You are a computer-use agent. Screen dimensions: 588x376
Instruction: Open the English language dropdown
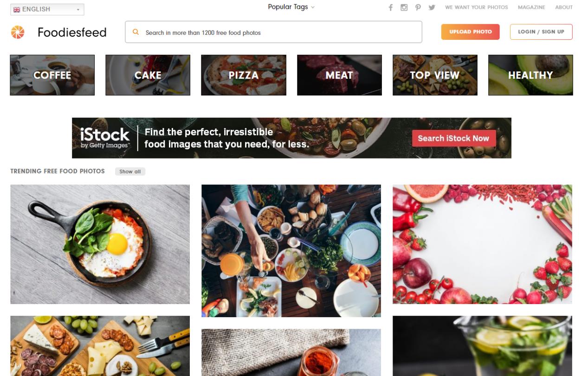coord(47,9)
